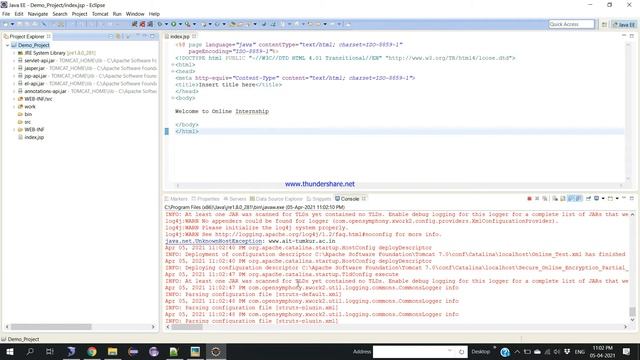The image size is (640, 360).
Task: Open the File menu
Action: (6, 14)
